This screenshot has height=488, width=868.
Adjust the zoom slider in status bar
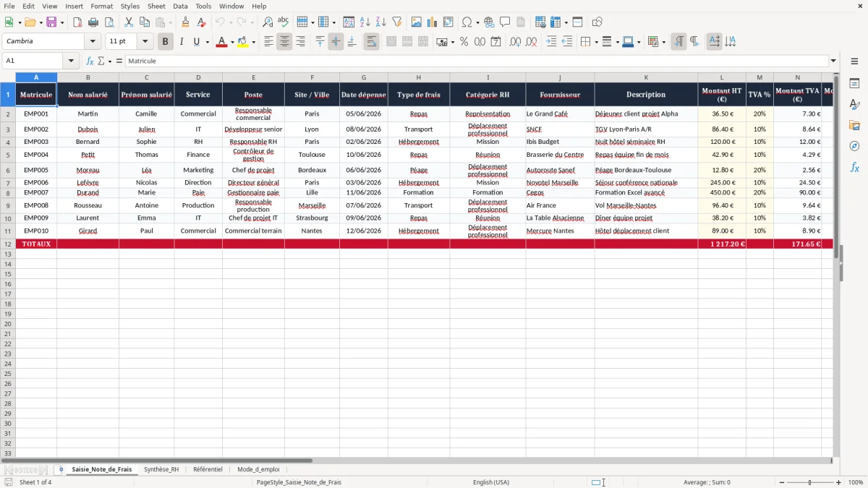coord(810,482)
